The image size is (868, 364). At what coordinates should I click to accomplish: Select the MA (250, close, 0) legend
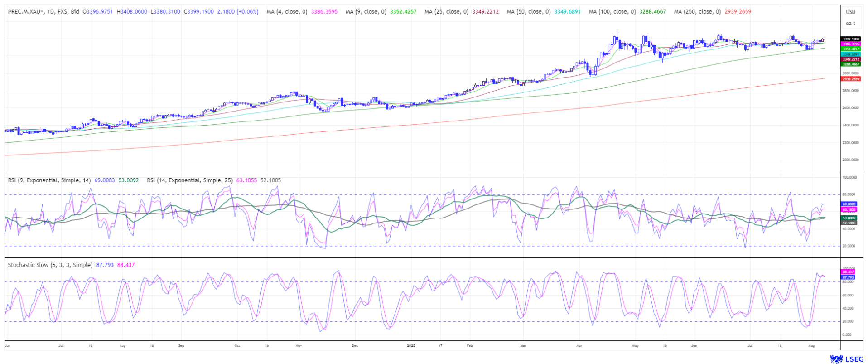point(697,12)
